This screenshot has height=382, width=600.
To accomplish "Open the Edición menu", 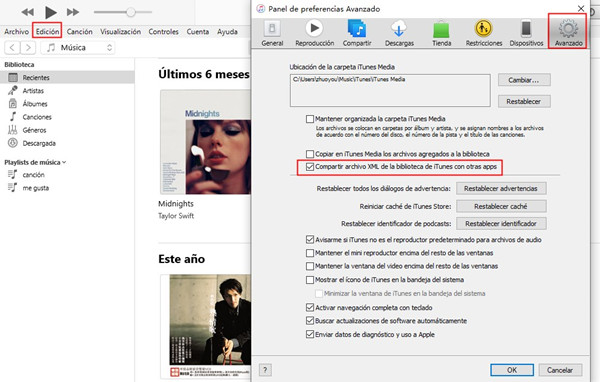I will pos(47,32).
